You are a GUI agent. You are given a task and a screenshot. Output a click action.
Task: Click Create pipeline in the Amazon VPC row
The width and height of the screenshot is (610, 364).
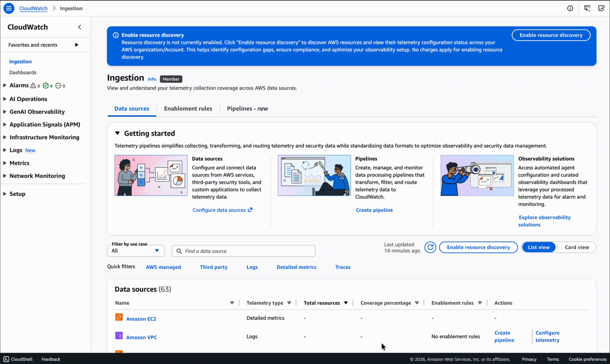pyautogui.click(x=504, y=336)
